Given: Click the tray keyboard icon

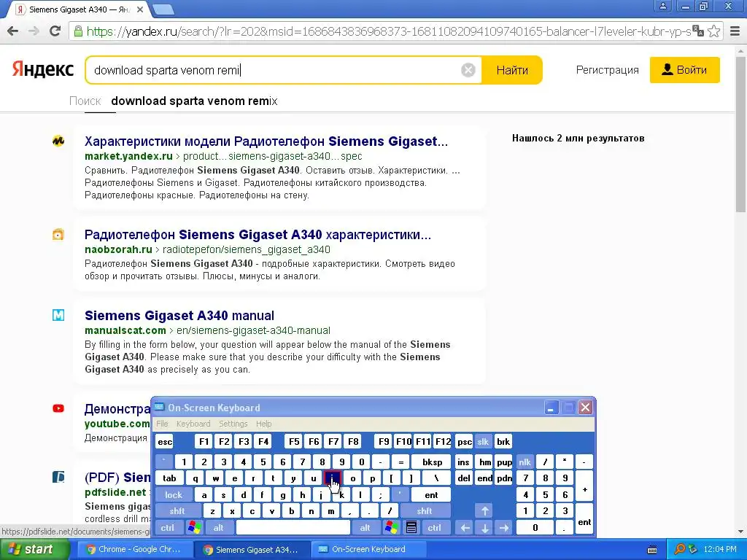Looking at the screenshot, I should coord(652,550).
